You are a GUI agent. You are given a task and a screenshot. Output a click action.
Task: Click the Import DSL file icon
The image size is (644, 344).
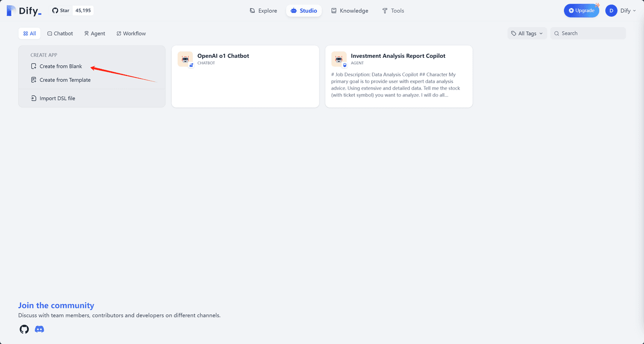pos(34,98)
